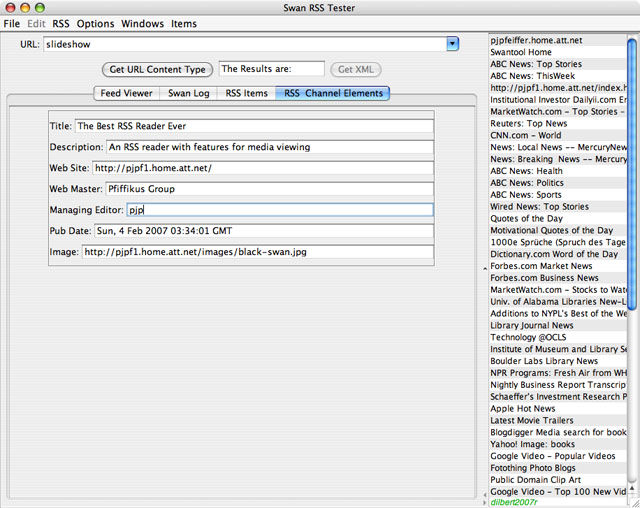The image size is (640, 508).
Task: Open the URL combo box dropdown arrow
Action: (x=452, y=44)
